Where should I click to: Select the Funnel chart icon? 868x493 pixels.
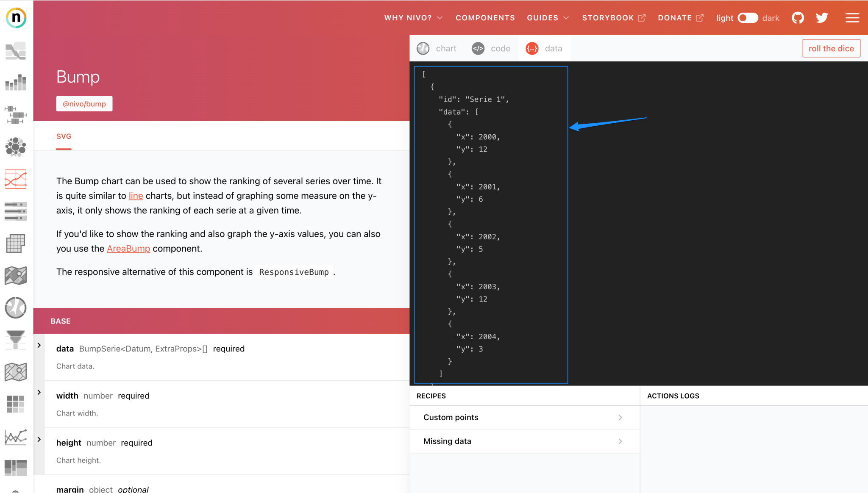pos(16,340)
